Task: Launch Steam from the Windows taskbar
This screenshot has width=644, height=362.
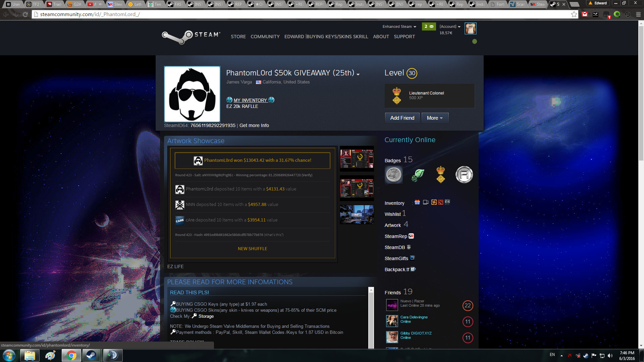Action: pos(91,355)
